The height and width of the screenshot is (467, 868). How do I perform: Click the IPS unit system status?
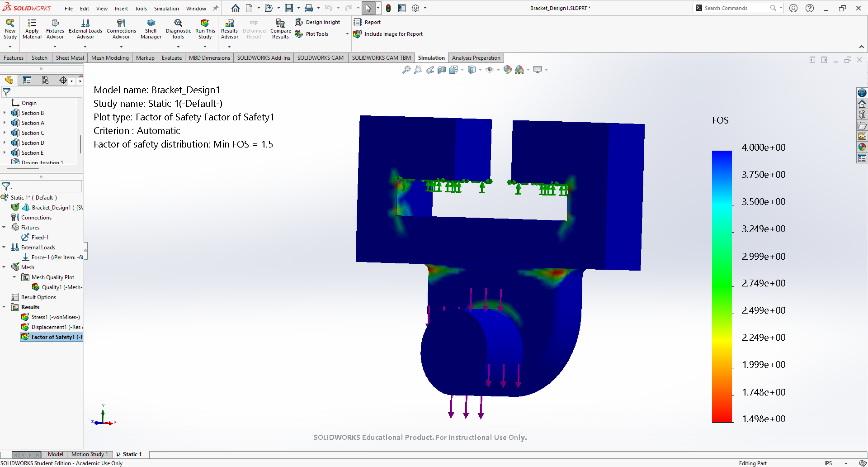[x=828, y=463]
